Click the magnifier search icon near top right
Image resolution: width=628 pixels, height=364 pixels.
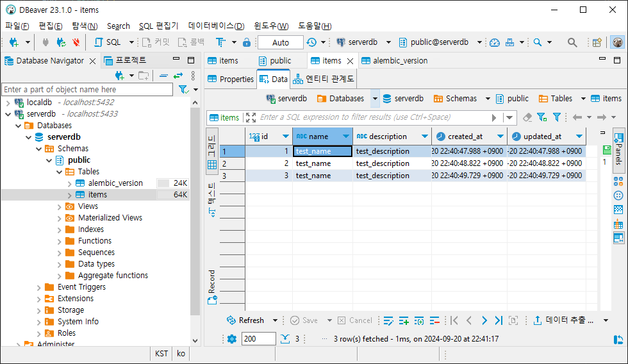572,42
